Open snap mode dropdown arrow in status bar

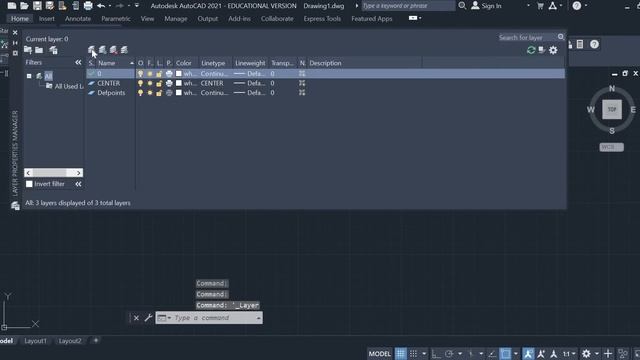[x=424, y=353]
